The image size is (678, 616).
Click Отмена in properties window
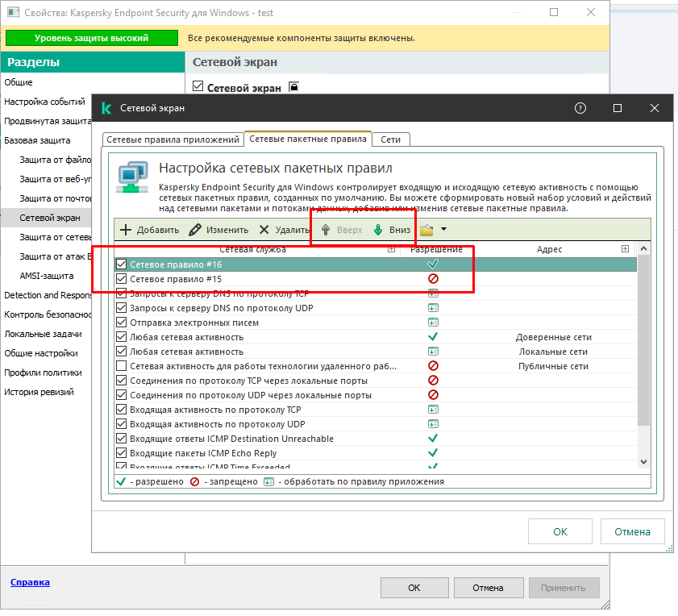coord(489,588)
